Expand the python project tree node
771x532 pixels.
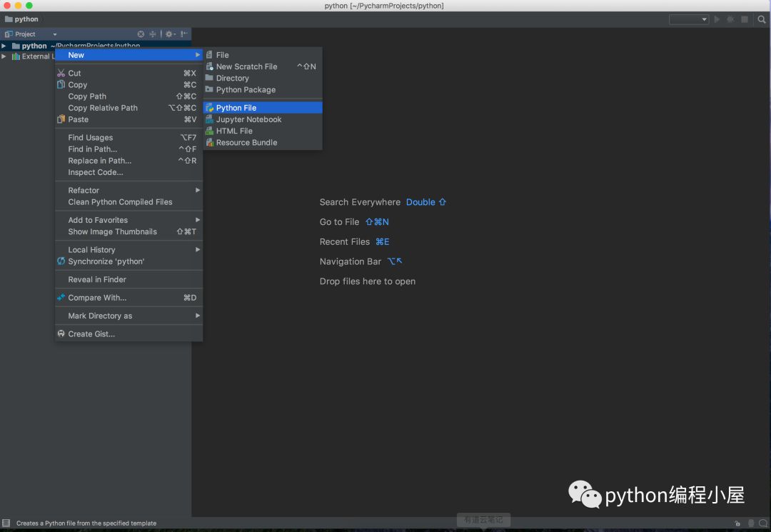(4, 46)
